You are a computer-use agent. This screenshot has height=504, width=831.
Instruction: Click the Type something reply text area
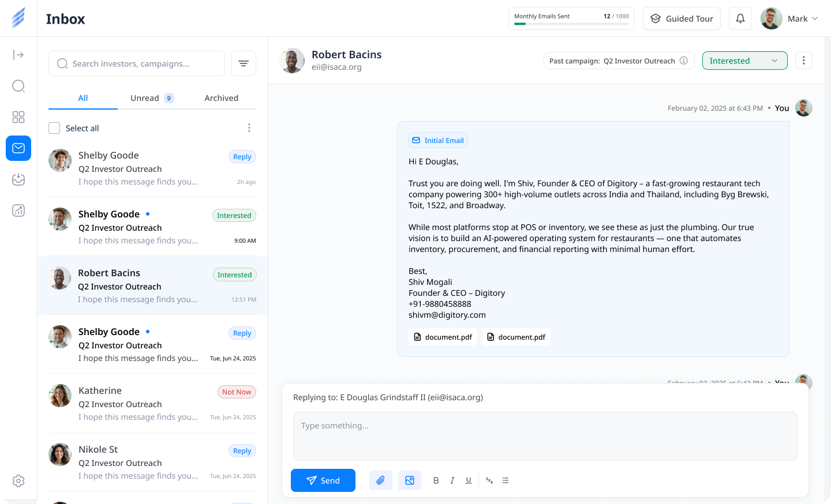point(545,436)
